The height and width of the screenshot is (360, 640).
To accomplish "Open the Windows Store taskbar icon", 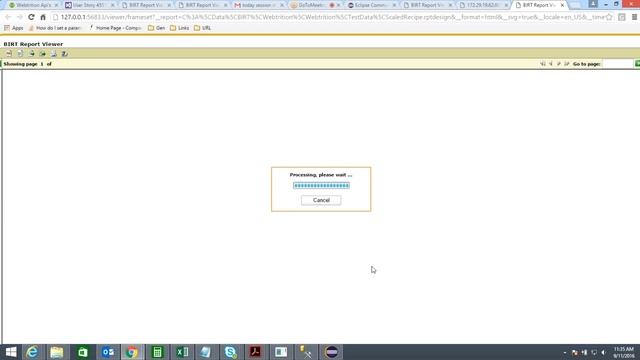I will (x=82, y=352).
